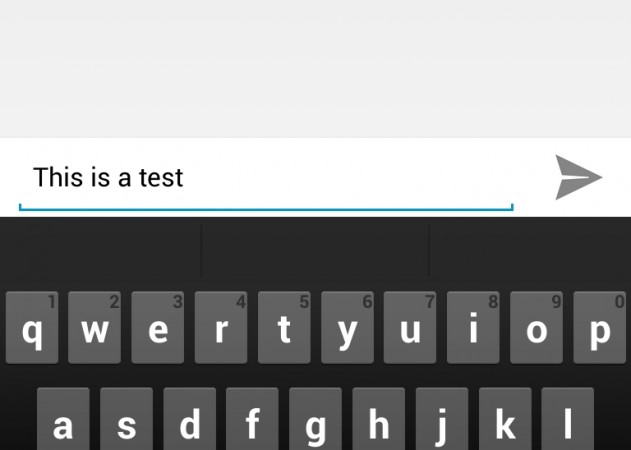Tap the h key

(379, 419)
